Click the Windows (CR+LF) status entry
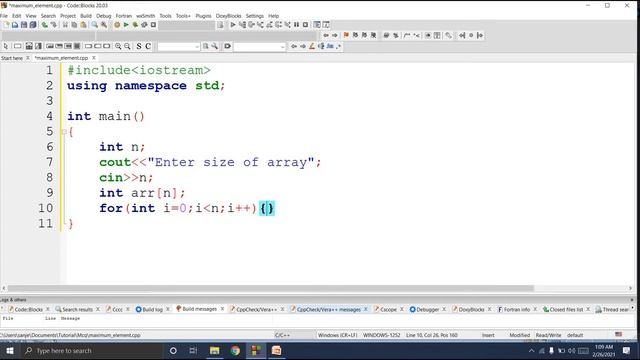 pos(338,335)
